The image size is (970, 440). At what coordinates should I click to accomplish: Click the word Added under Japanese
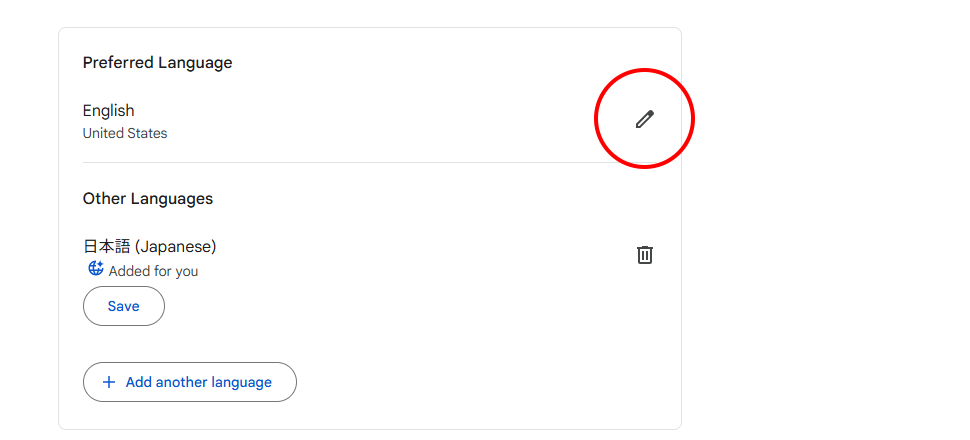[x=127, y=272]
